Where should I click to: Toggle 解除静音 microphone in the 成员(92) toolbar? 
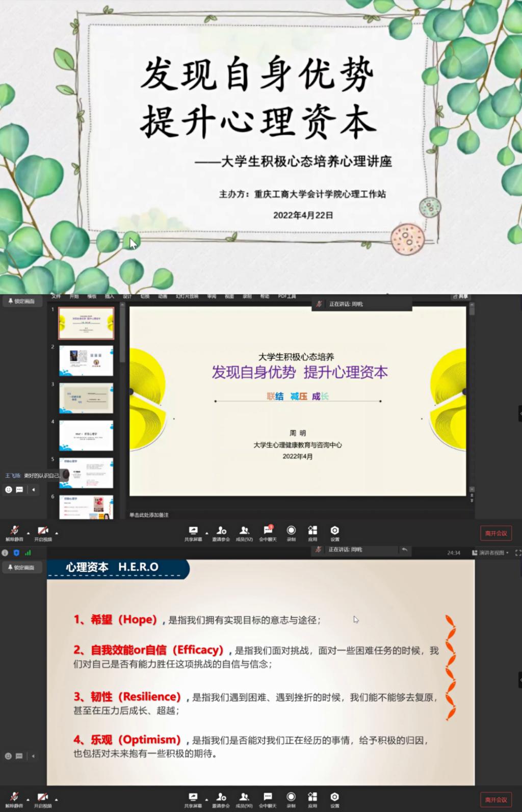14,533
